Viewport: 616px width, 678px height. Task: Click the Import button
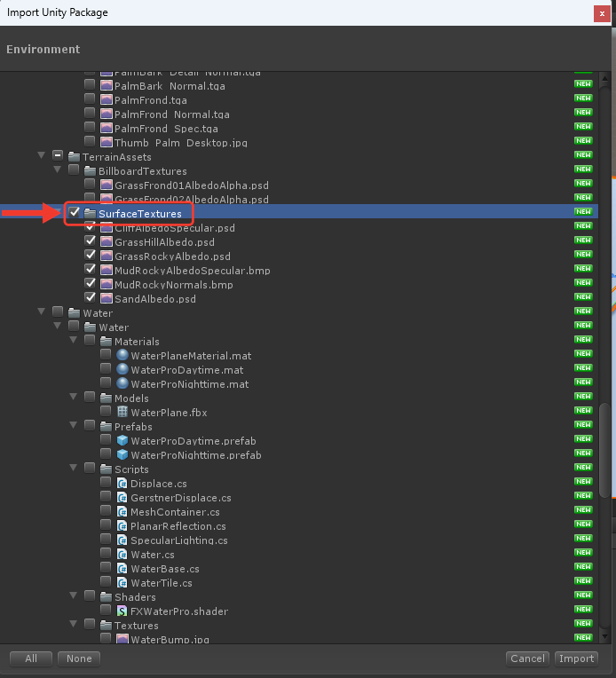[x=577, y=658]
